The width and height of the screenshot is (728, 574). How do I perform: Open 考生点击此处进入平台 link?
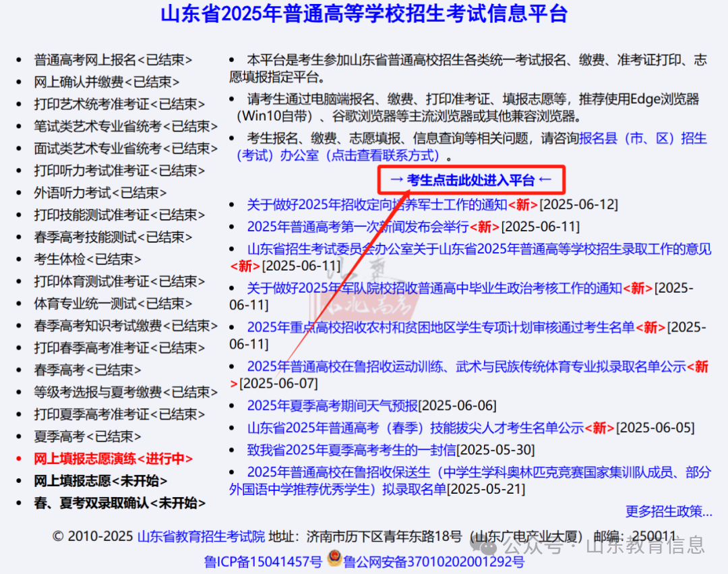coord(471,179)
